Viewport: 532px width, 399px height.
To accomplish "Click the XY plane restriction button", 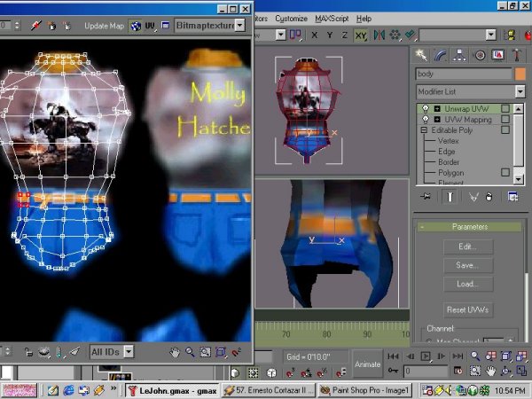I will 361,35.
